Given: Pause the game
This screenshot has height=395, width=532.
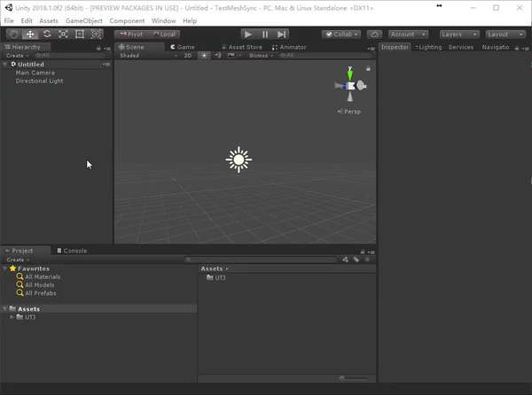Looking at the screenshot, I should pos(265,35).
